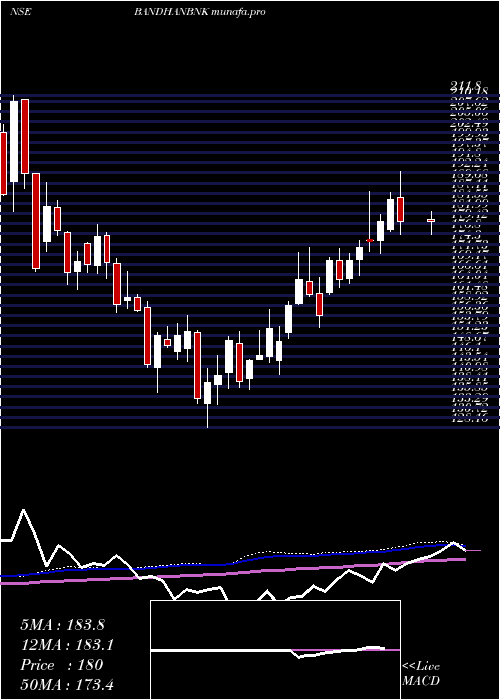Click the 5MA : 183.8 value
This screenshot has height=700, width=500.
coord(62,625)
